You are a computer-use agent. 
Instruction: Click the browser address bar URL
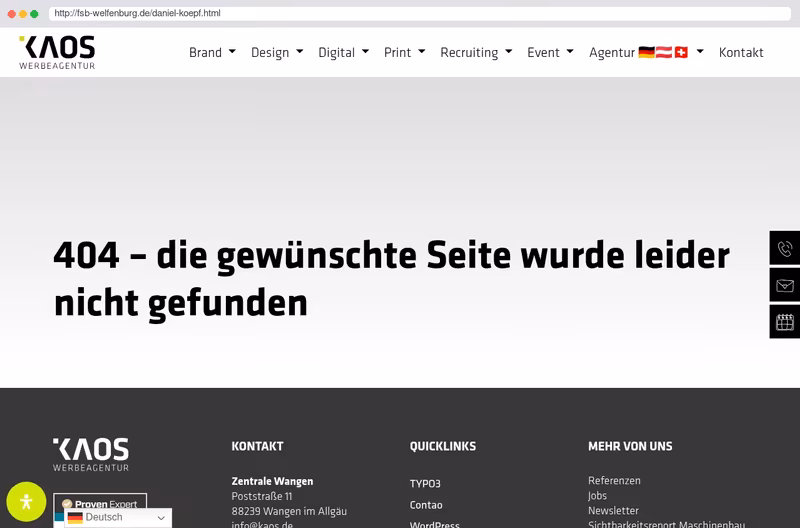pyautogui.click(x=419, y=13)
